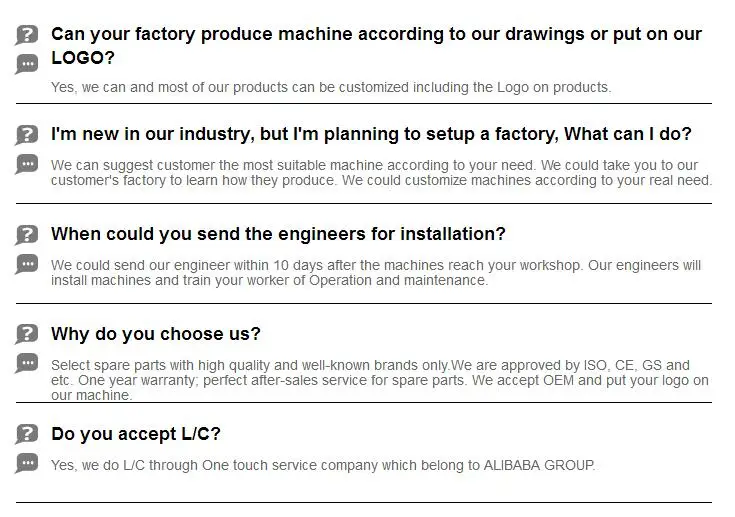The image size is (735, 517).
Task: Click heading 'Do you accept L/C?'
Action: (136, 434)
